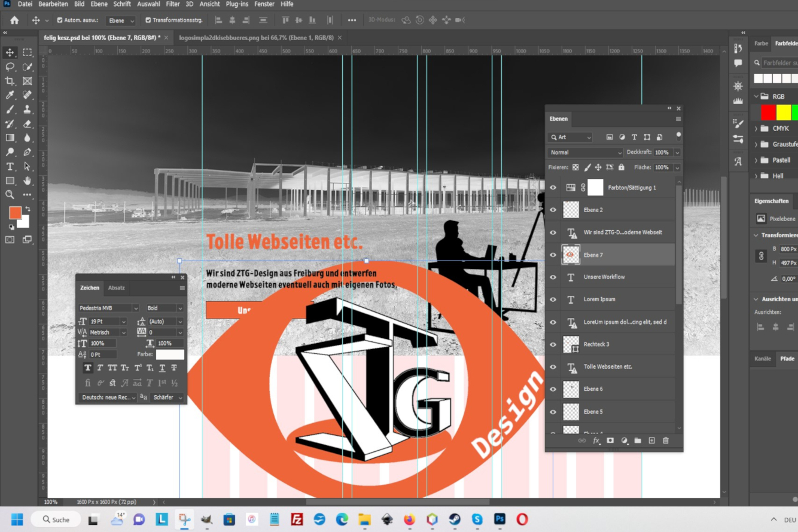Select the Zoom tool
This screenshot has height=532, width=798.
(x=10, y=194)
